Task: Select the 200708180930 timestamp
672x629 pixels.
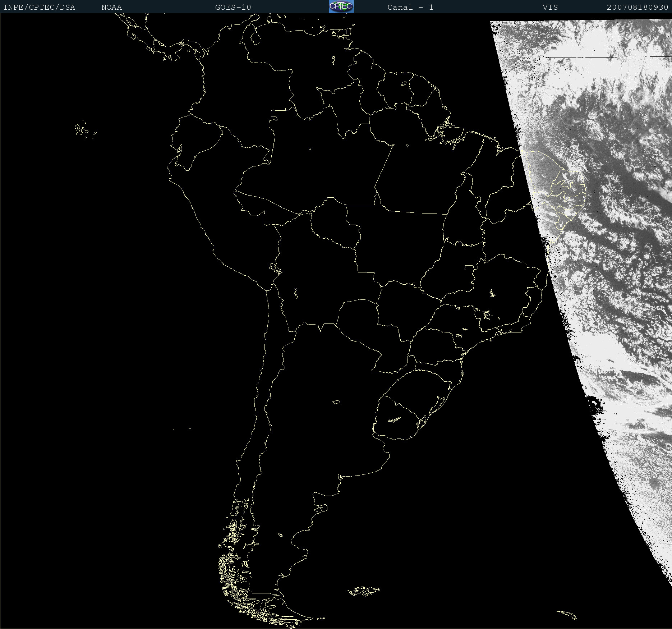Action: [638, 7]
